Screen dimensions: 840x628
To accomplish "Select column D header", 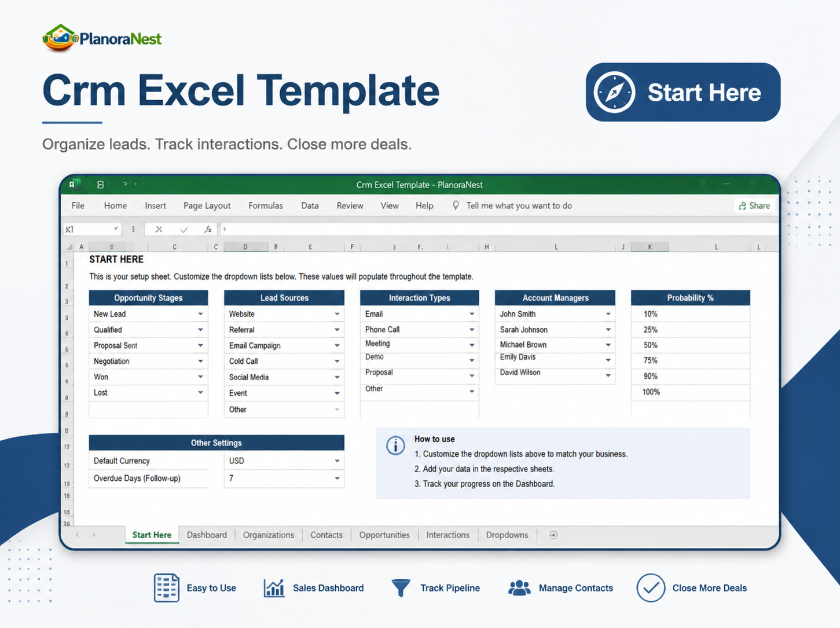I will point(245,247).
